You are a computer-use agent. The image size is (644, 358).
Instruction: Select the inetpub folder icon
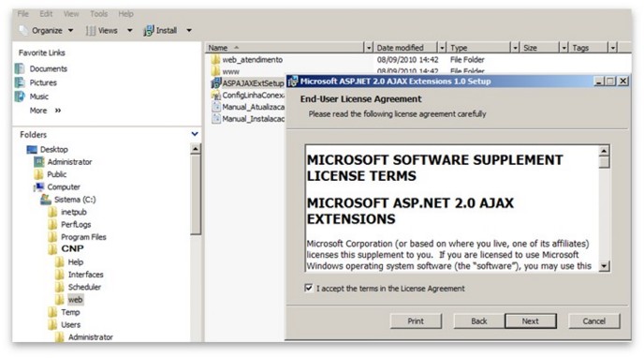tap(52, 212)
